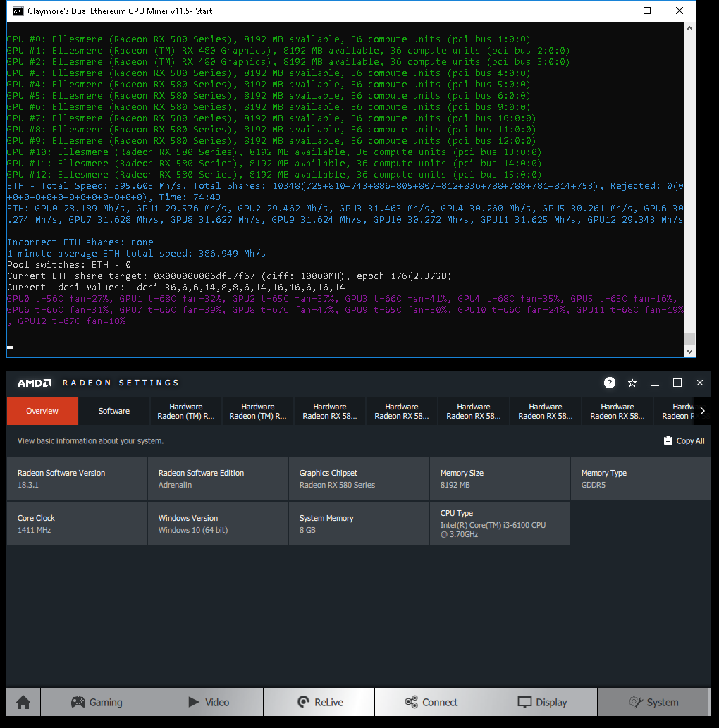Click the '1 minute average ETH total speed' line

[137, 254]
